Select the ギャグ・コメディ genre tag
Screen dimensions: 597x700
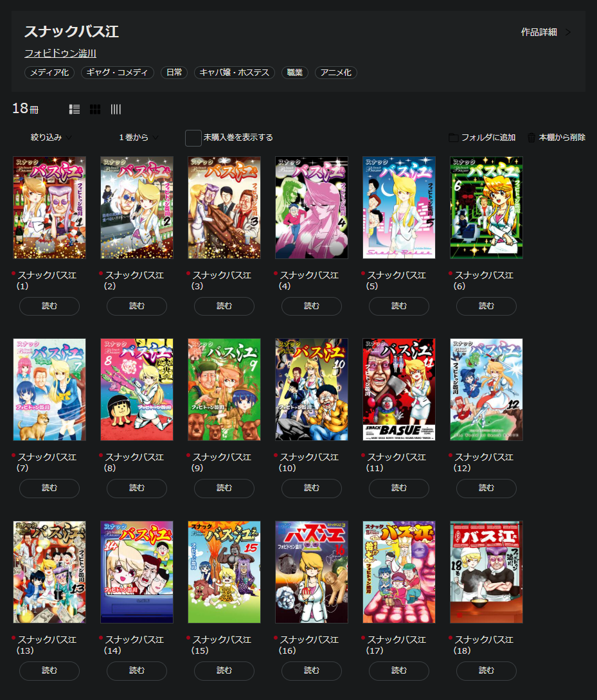[118, 73]
